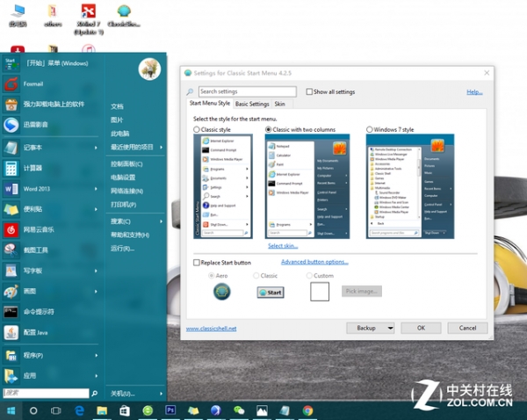This screenshot has width=527, height=420.
Task: Click the Advanced button options link
Action: click(x=314, y=262)
